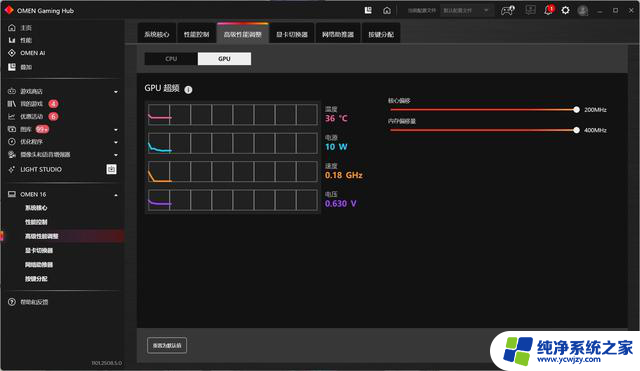Click the game controller icon in title bar
This screenshot has width=640, height=371.
(x=507, y=10)
